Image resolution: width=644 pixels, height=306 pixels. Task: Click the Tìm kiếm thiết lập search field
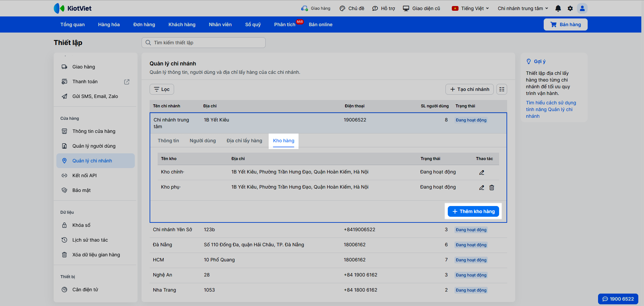[x=203, y=43]
